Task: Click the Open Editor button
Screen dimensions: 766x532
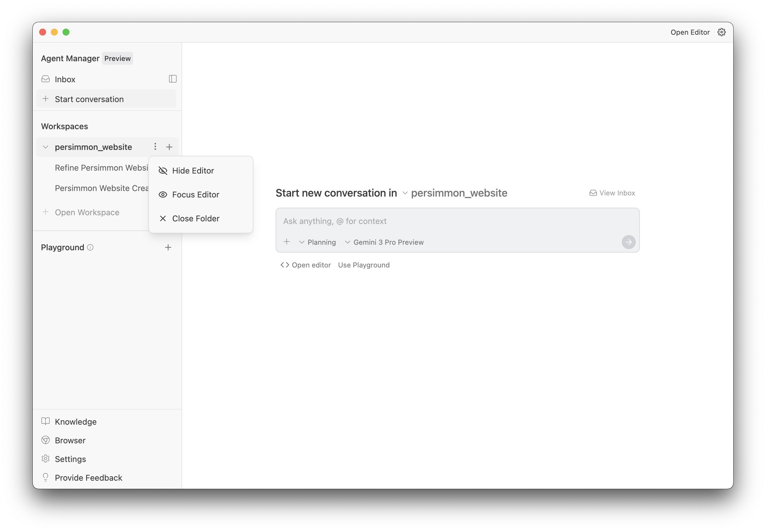Action: pos(690,32)
